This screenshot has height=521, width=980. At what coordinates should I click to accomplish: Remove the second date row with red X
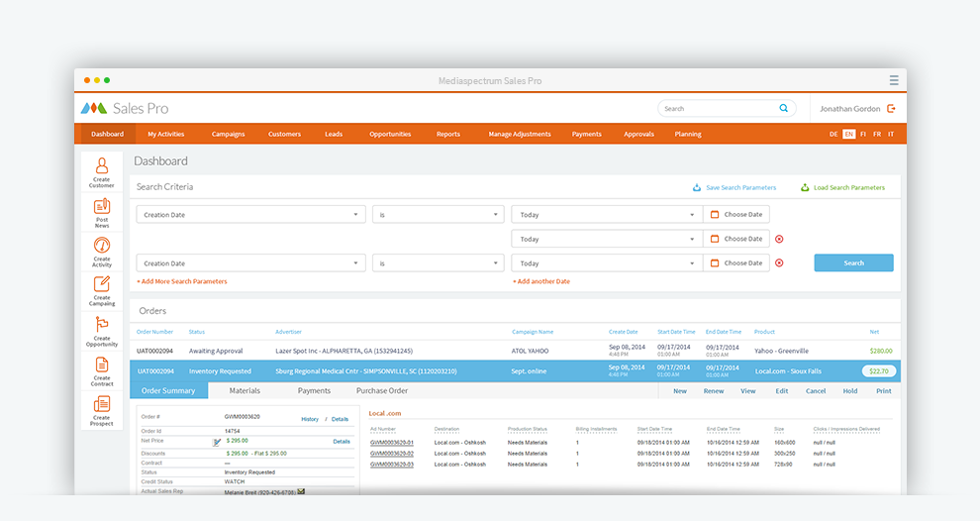pyautogui.click(x=779, y=239)
